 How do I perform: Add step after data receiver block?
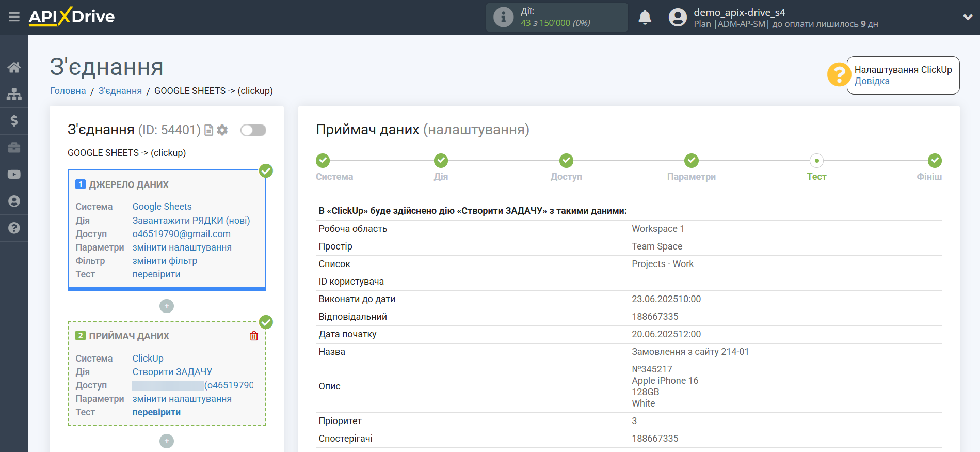[x=167, y=441]
